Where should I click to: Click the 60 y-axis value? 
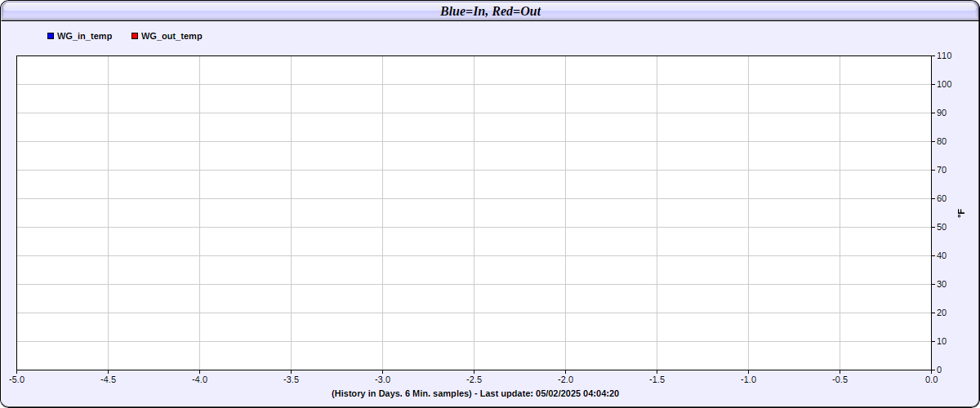pos(942,198)
